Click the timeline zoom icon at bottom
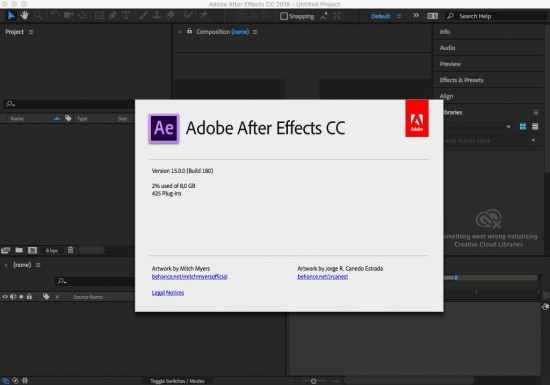The height and width of the screenshot is (385, 550). click(314, 381)
